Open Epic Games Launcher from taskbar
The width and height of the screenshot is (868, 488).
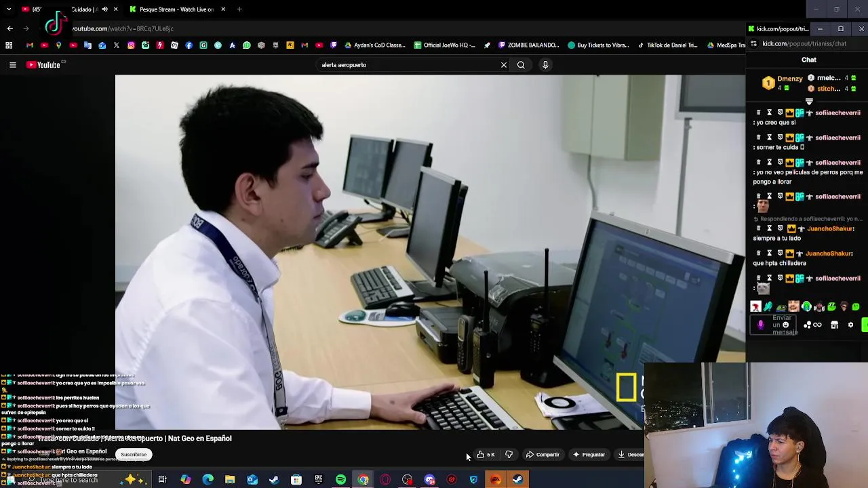319,480
